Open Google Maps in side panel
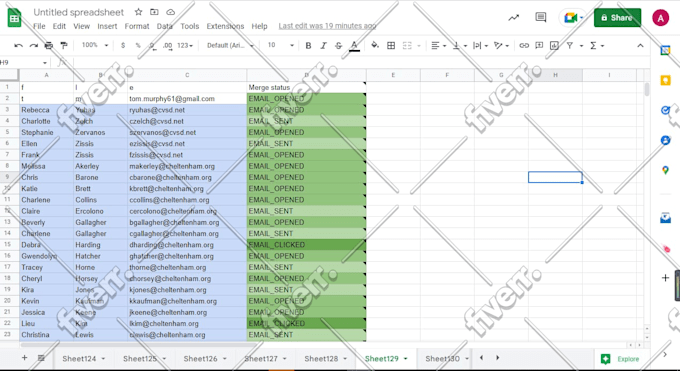The image size is (680, 371). (665, 170)
